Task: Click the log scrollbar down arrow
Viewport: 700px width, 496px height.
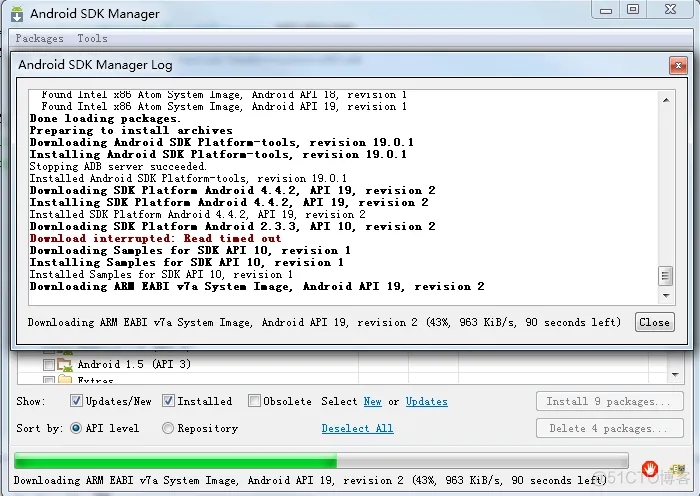Action: coord(666,296)
